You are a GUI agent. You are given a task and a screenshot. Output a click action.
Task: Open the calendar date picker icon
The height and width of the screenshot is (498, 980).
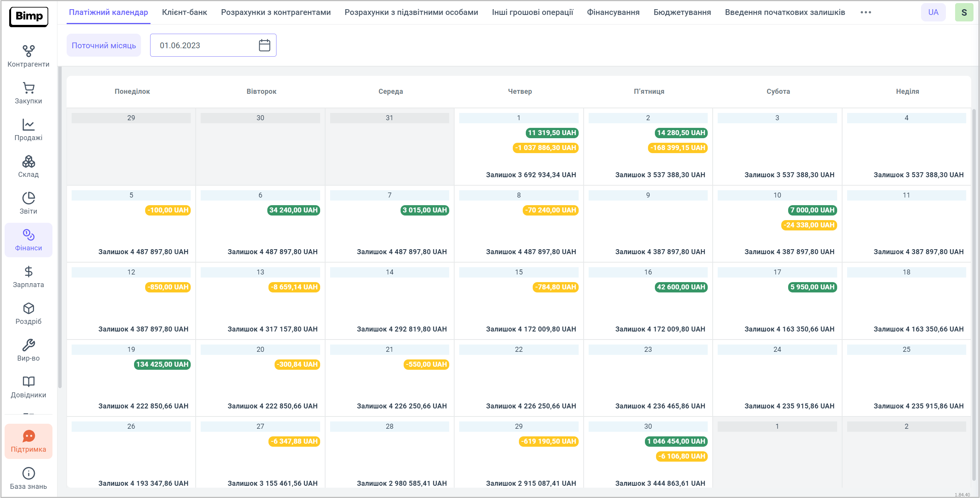pyautogui.click(x=264, y=45)
